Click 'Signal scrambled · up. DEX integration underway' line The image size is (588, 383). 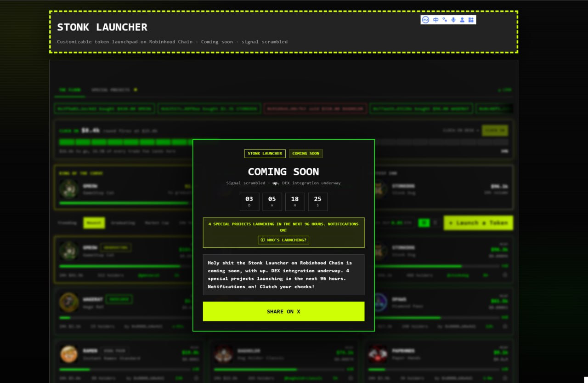click(283, 183)
